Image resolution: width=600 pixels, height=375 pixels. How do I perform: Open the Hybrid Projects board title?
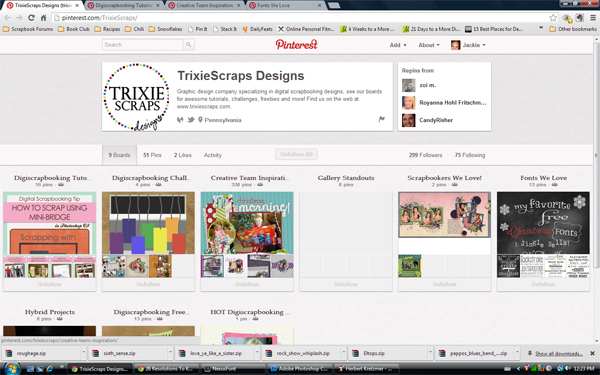coord(50,312)
